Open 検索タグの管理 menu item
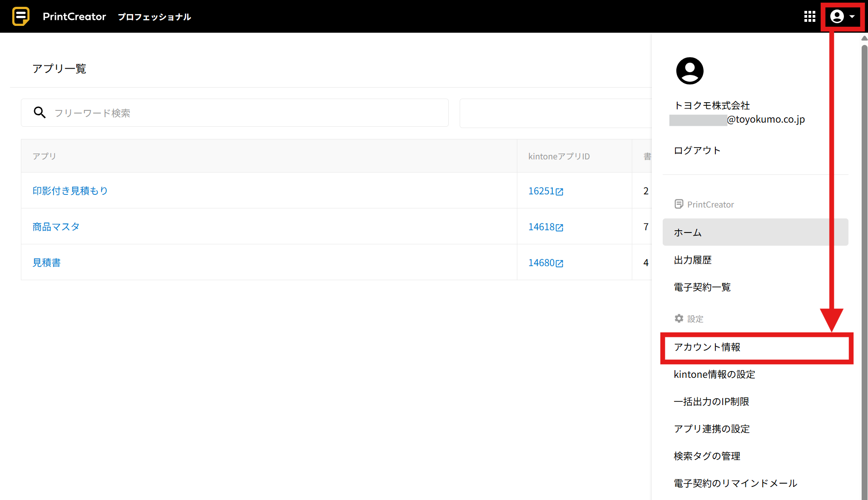This screenshot has height=500, width=868. pyautogui.click(x=755, y=456)
